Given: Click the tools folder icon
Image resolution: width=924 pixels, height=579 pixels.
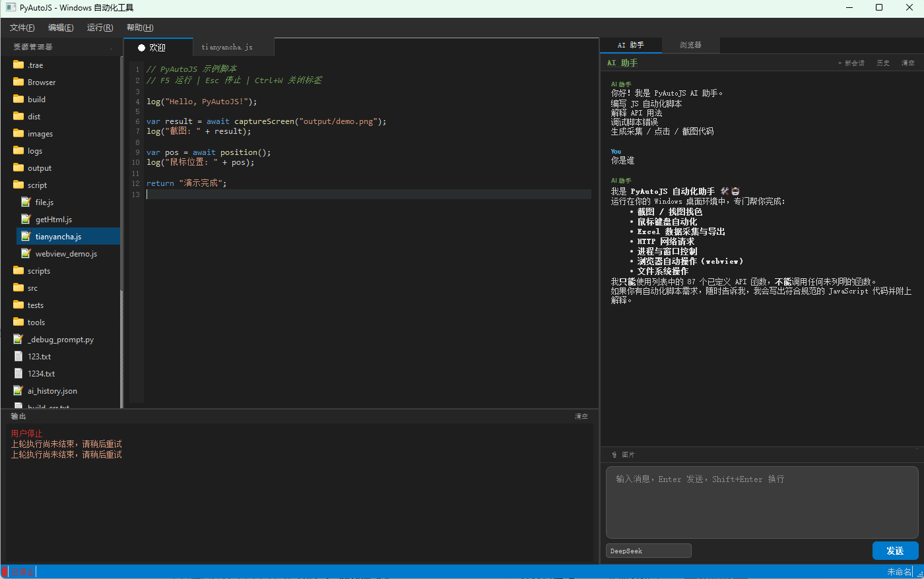Looking at the screenshot, I should tap(18, 322).
